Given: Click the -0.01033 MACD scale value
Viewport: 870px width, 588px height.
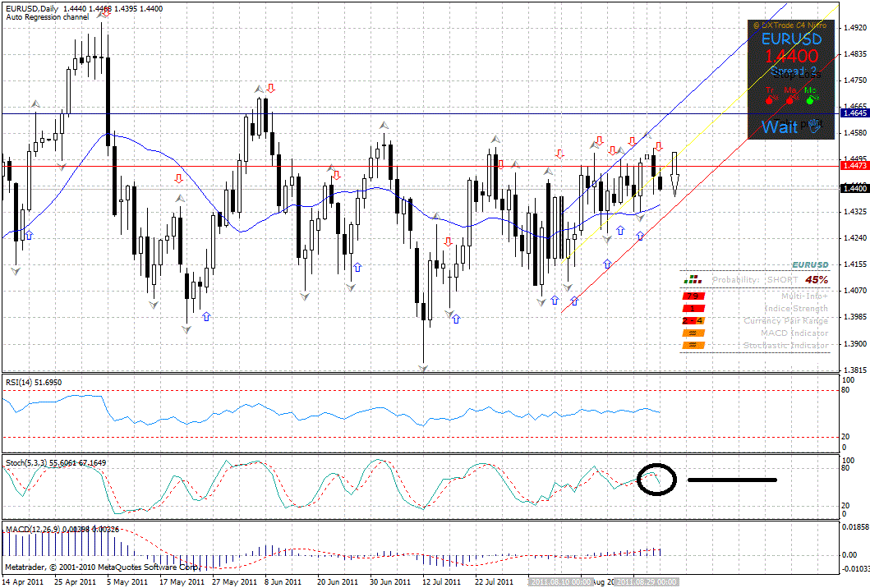Looking at the screenshot, I should click(855, 568).
